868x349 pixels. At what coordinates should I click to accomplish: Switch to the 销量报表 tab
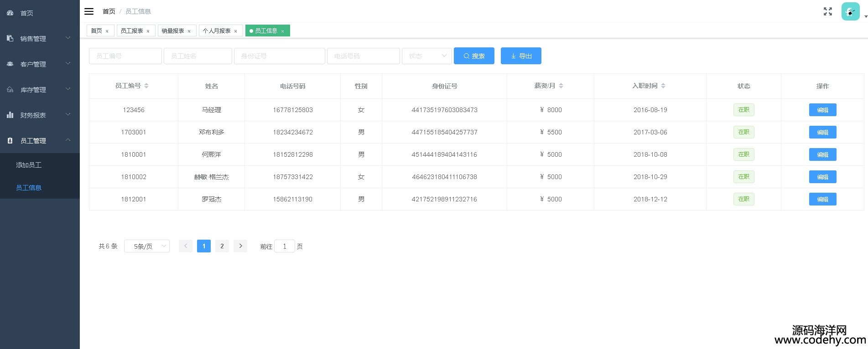click(x=173, y=31)
